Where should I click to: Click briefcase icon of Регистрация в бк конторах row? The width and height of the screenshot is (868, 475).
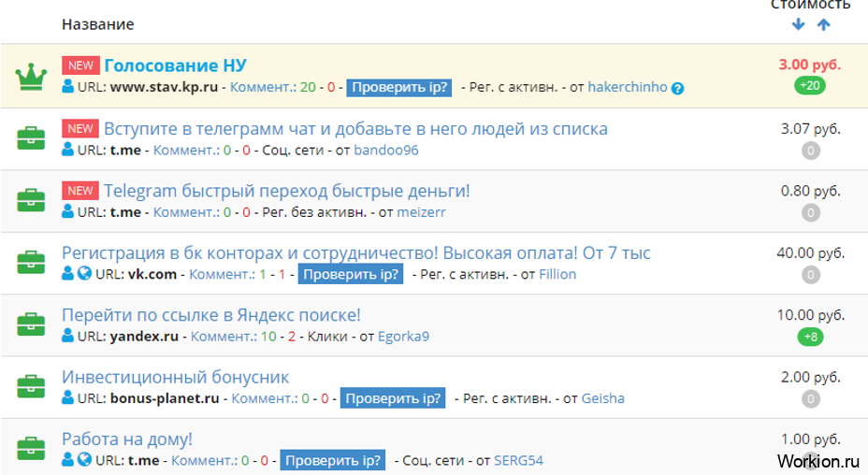pyautogui.click(x=31, y=263)
